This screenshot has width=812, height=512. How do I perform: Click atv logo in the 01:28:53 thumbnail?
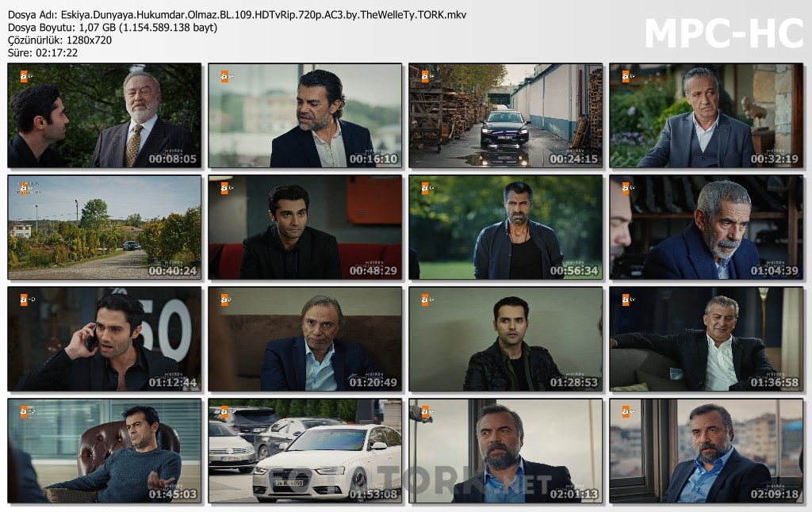(427, 300)
